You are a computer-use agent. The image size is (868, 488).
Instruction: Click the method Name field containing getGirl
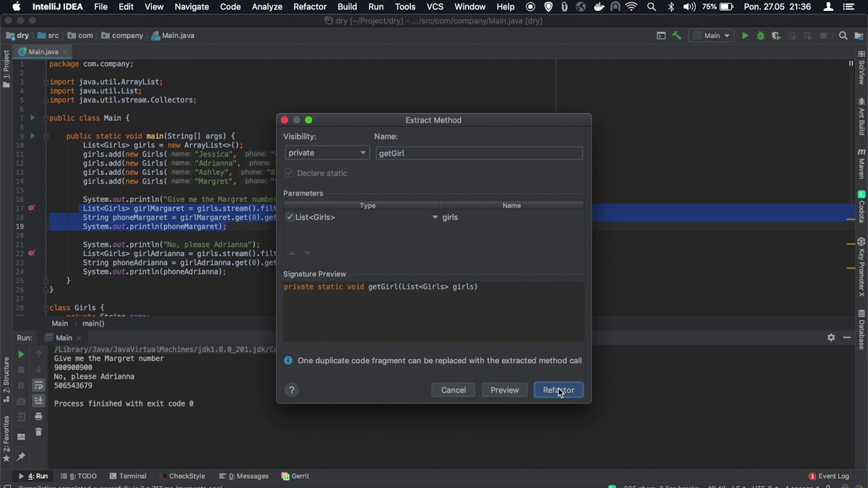coord(479,153)
